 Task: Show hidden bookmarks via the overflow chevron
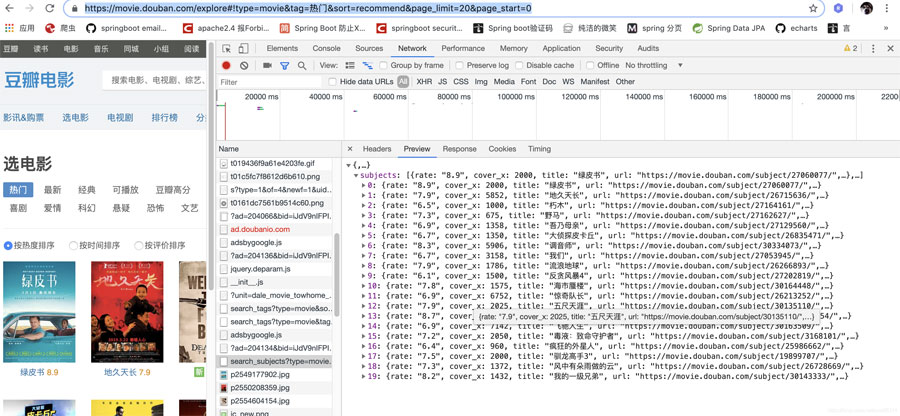[x=886, y=28]
